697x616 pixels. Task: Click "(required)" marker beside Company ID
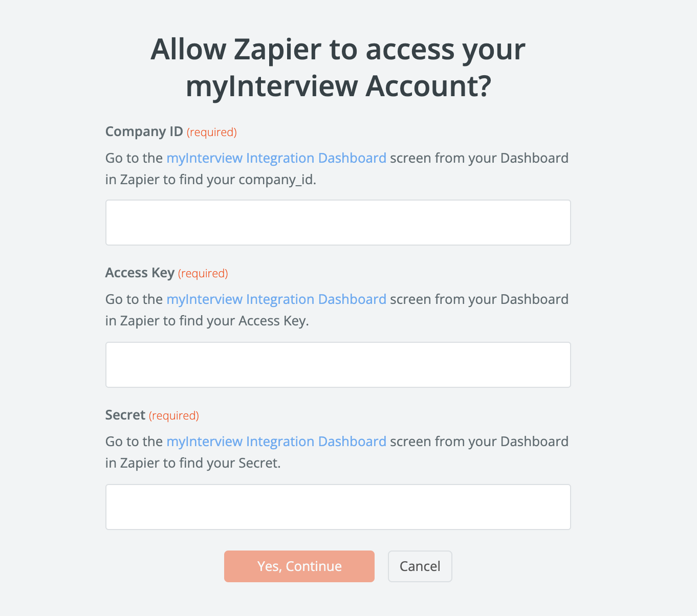(211, 133)
